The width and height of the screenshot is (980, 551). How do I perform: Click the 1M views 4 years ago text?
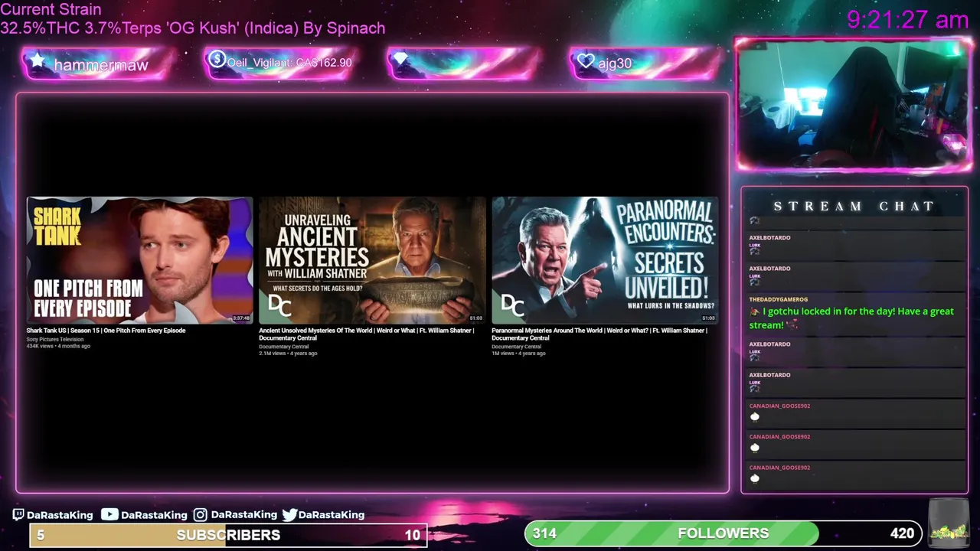518,354
